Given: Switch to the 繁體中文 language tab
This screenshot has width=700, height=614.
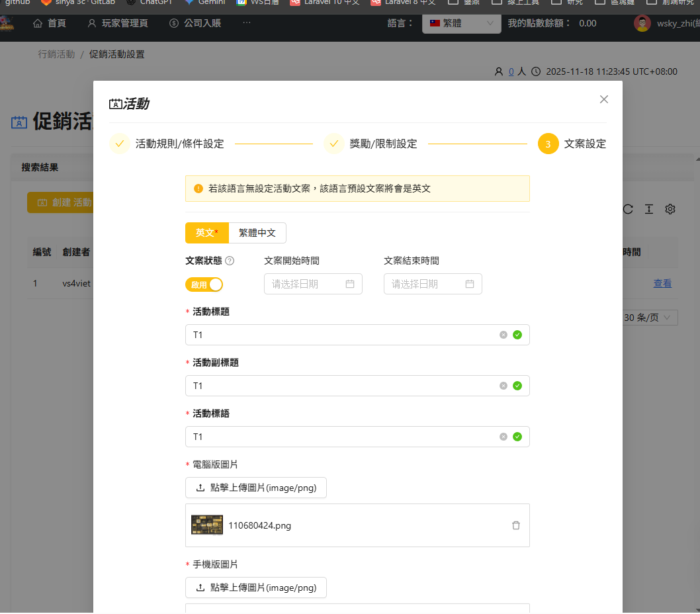Looking at the screenshot, I should 257,233.
